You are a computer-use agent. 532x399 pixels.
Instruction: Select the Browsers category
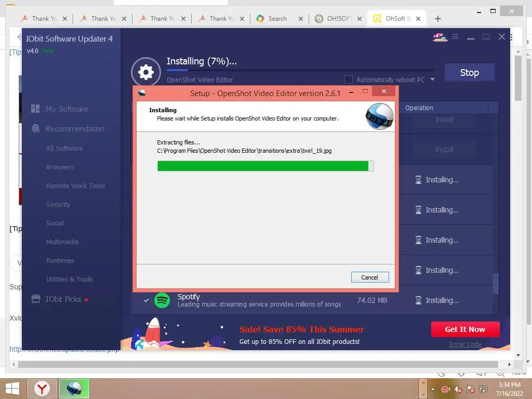click(60, 167)
